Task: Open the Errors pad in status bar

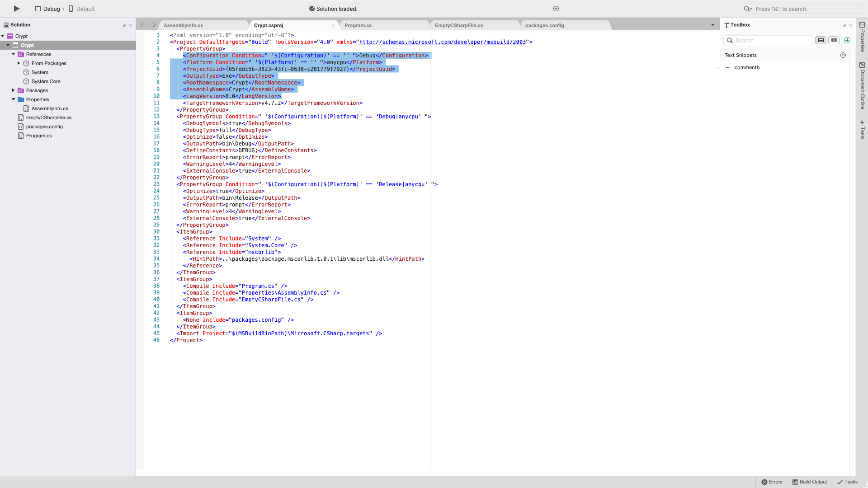Action: click(x=772, y=482)
